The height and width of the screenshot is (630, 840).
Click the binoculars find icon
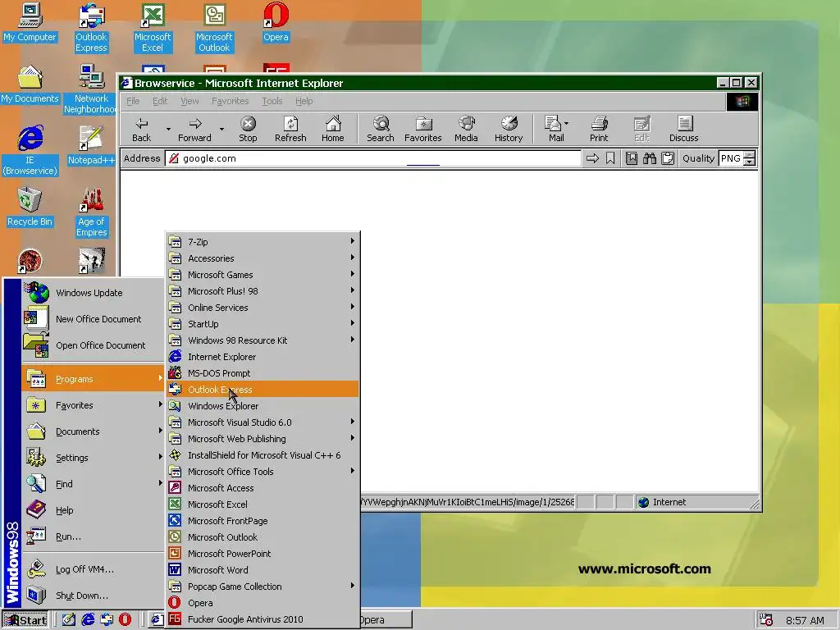point(650,158)
